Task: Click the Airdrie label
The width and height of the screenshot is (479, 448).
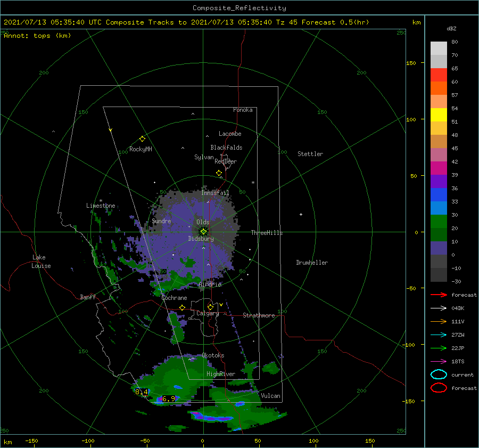Action: point(210,284)
